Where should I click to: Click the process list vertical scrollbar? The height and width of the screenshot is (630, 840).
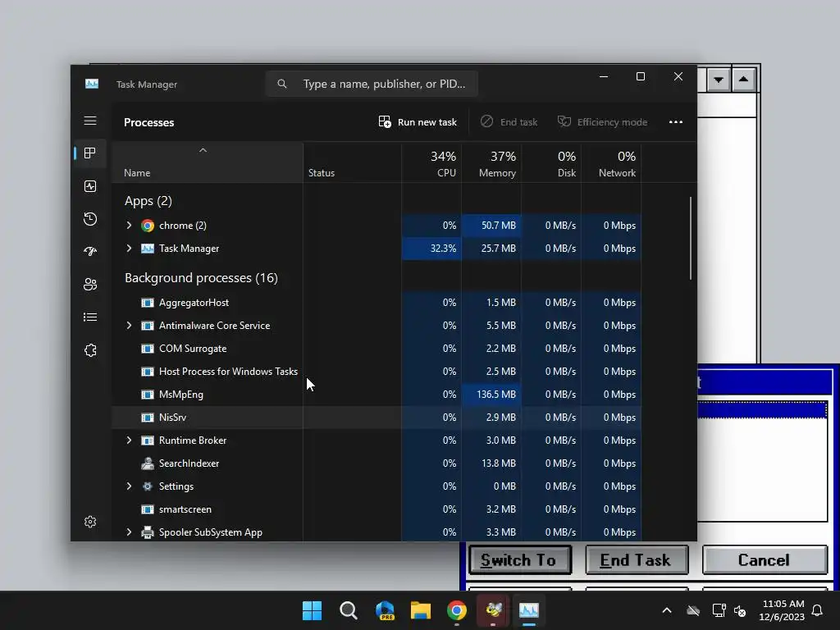(x=691, y=239)
